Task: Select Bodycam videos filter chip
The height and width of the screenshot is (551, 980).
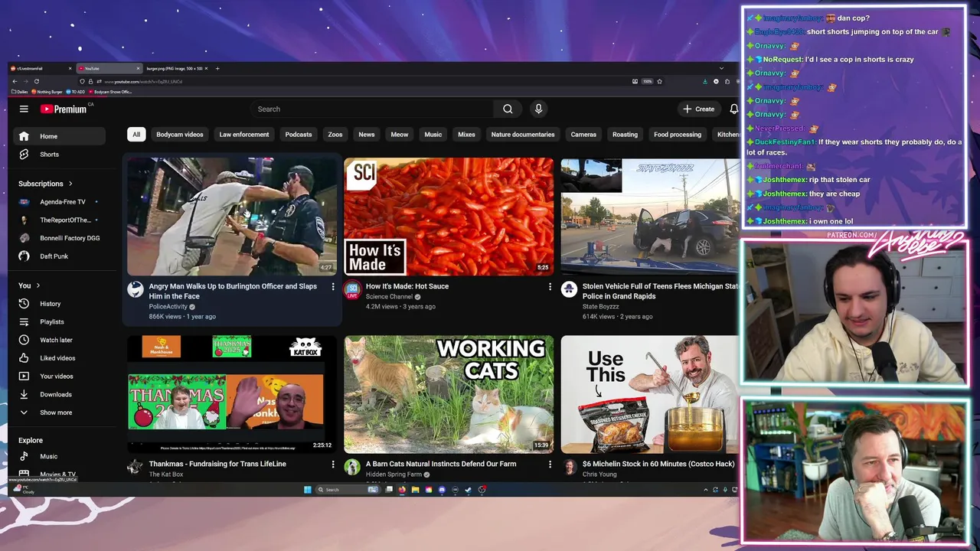Action: [x=180, y=135]
